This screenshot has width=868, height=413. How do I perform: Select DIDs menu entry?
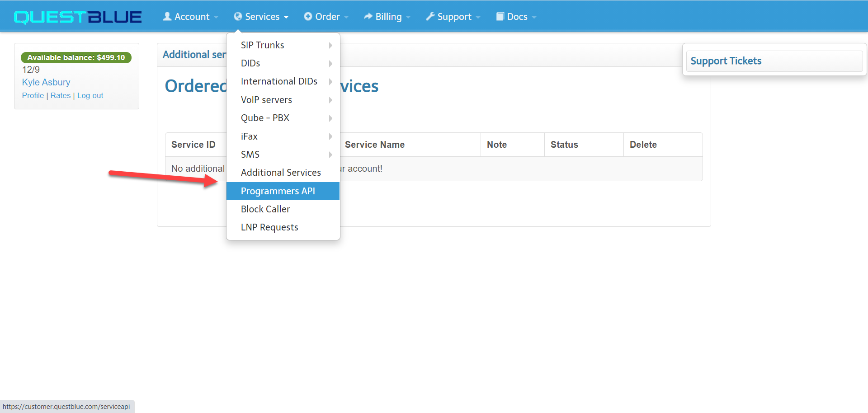(x=283, y=63)
